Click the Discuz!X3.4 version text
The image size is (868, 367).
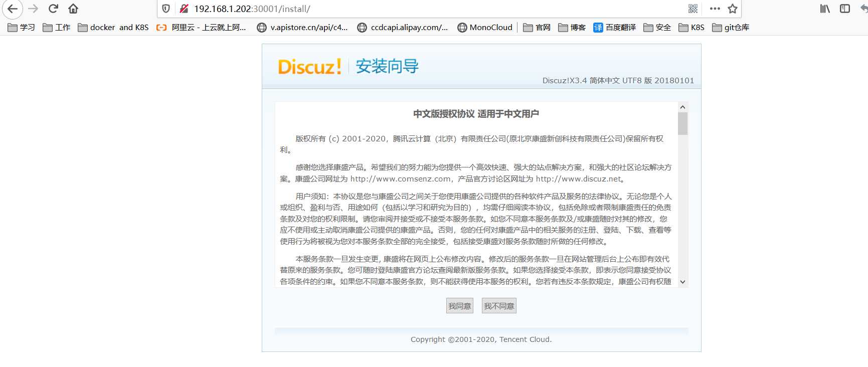618,81
